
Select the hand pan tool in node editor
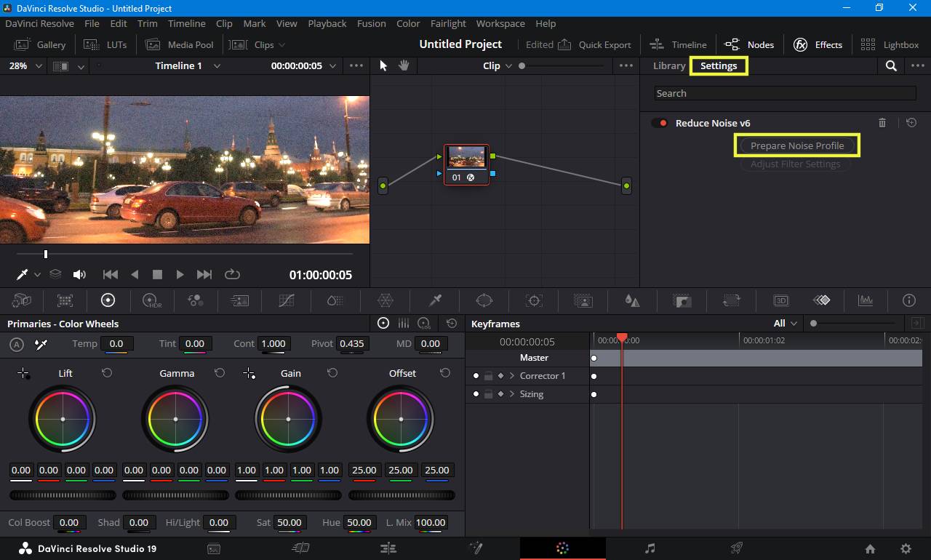click(x=403, y=65)
